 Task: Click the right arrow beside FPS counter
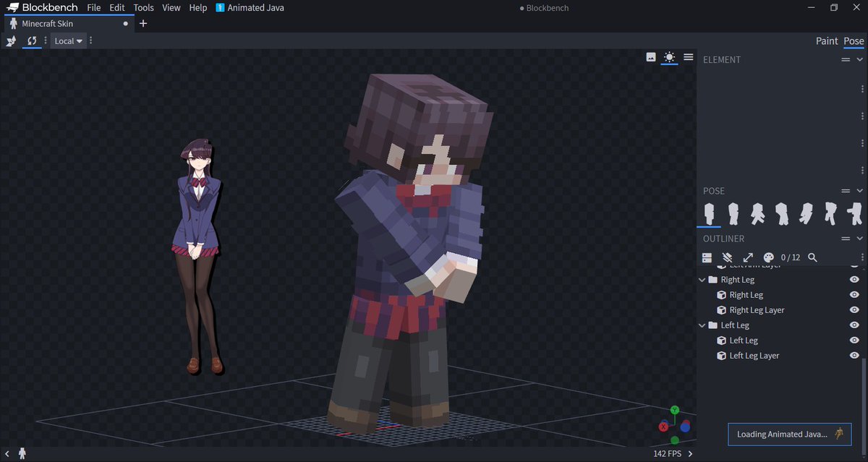690,454
